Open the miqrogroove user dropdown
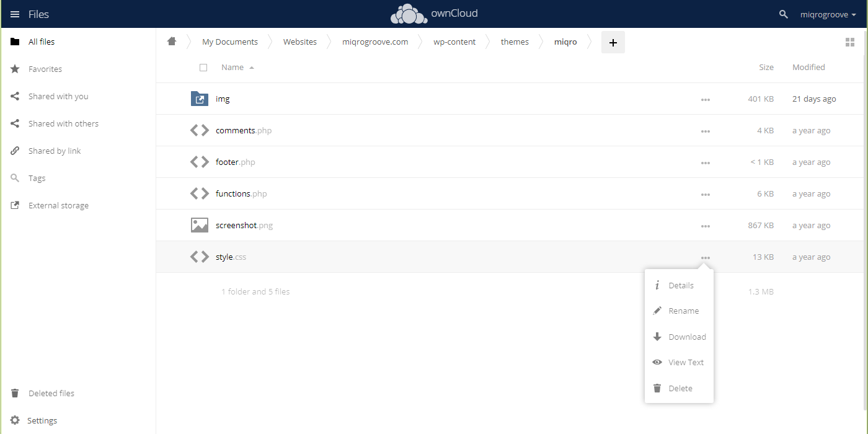This screenshot has width=868, height=434. coord(828,14)
